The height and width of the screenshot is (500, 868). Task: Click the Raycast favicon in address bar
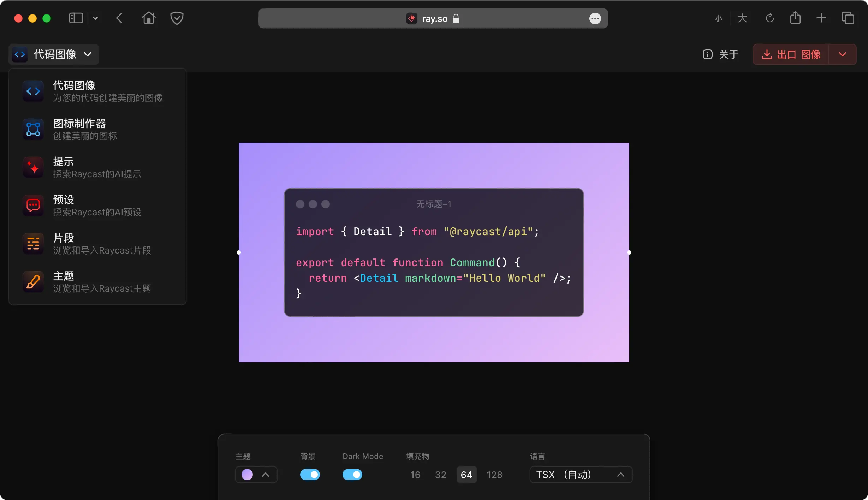click(412, 18)
